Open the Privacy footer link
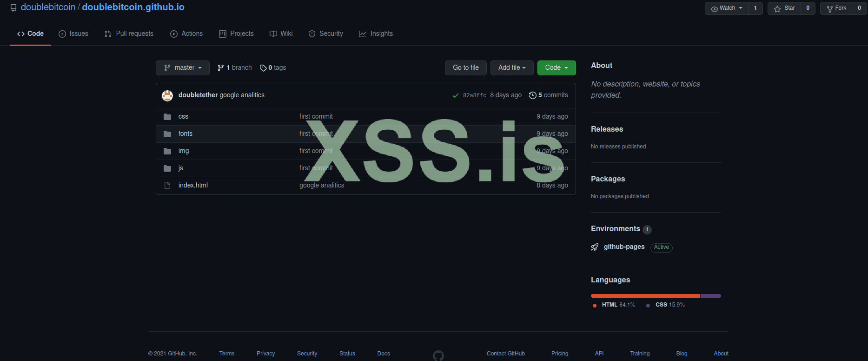 point(266,354)
